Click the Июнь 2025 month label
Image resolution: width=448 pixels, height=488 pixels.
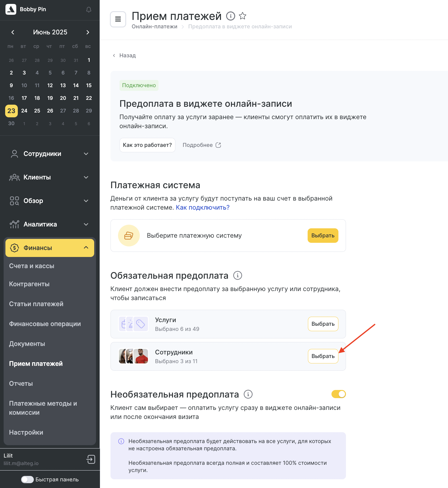tap(50, 32)
